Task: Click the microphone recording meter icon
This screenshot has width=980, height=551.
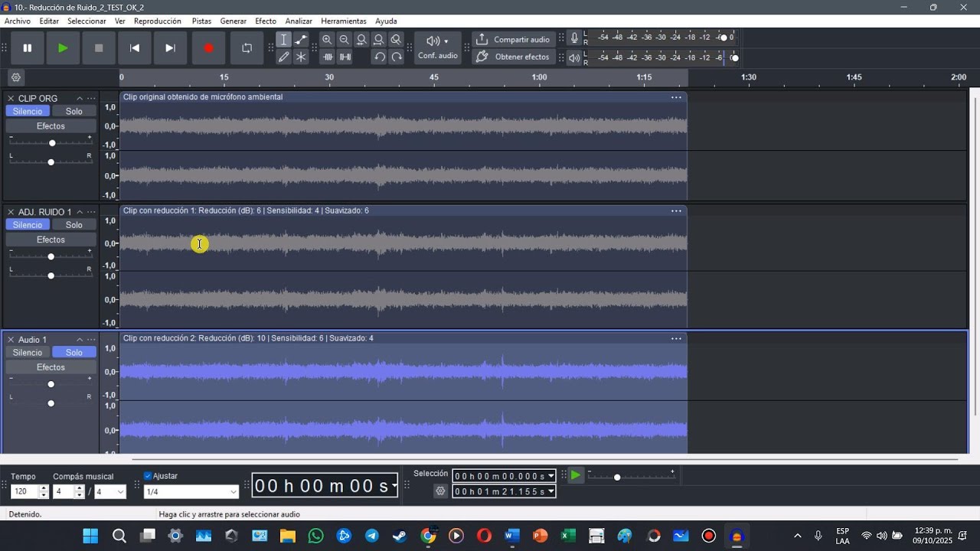Action: [574, 38]
